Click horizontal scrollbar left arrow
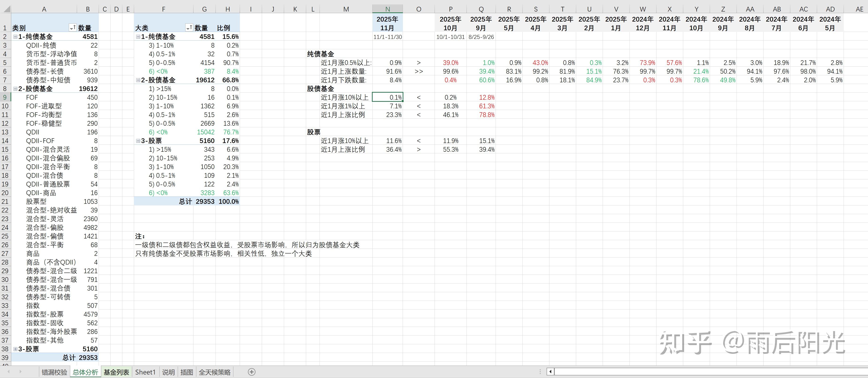 click(x=550, y=372)
